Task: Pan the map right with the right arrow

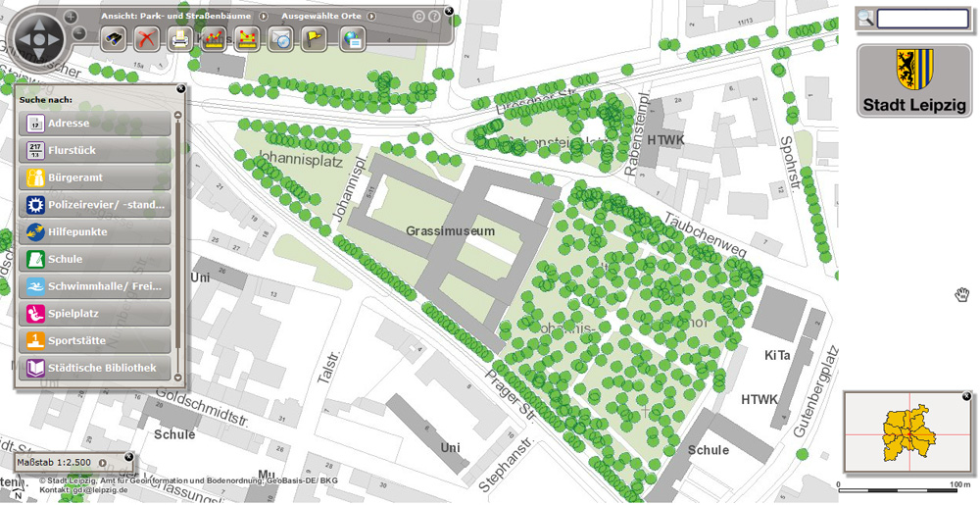Action: [x=53, y=39]
